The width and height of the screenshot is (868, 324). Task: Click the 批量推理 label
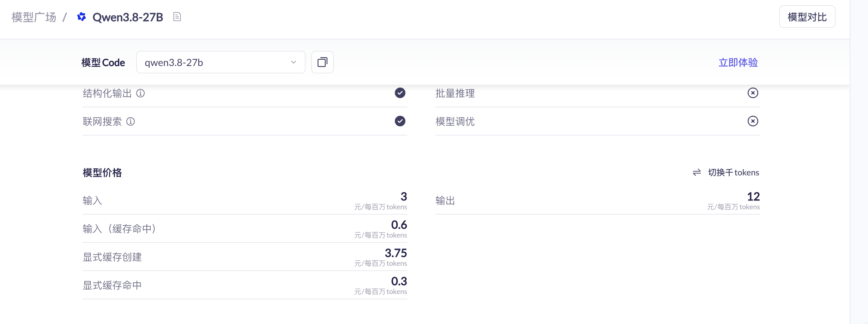coord(455,93)
